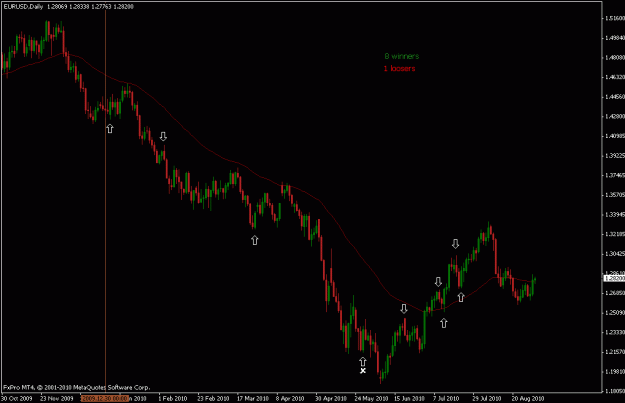Click the 1.1981 price scale label
Screen dimensions: 625x403
coord(615,372)
